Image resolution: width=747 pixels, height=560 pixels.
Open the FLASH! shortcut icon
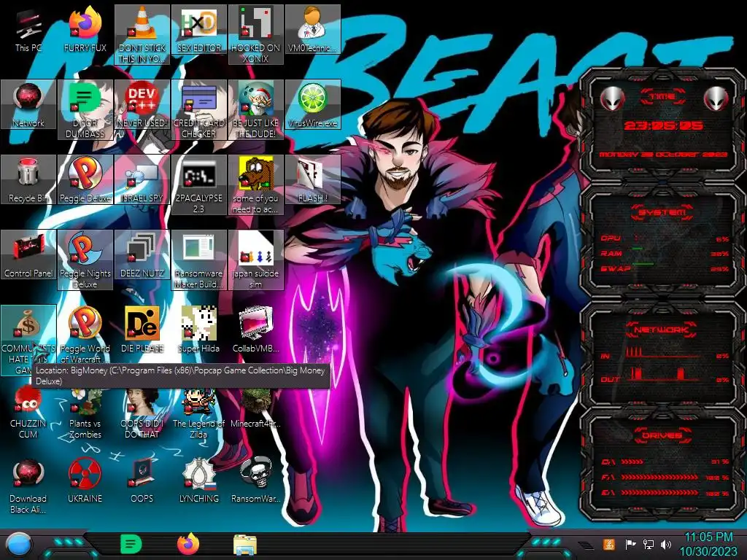[x=312, y=179]
